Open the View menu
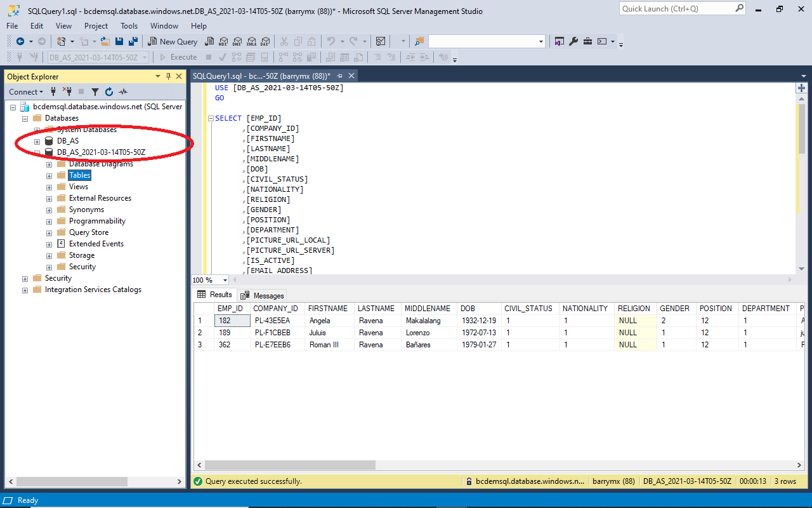The width and height of the screenshot is (812, 508). [x=64, y=26]
